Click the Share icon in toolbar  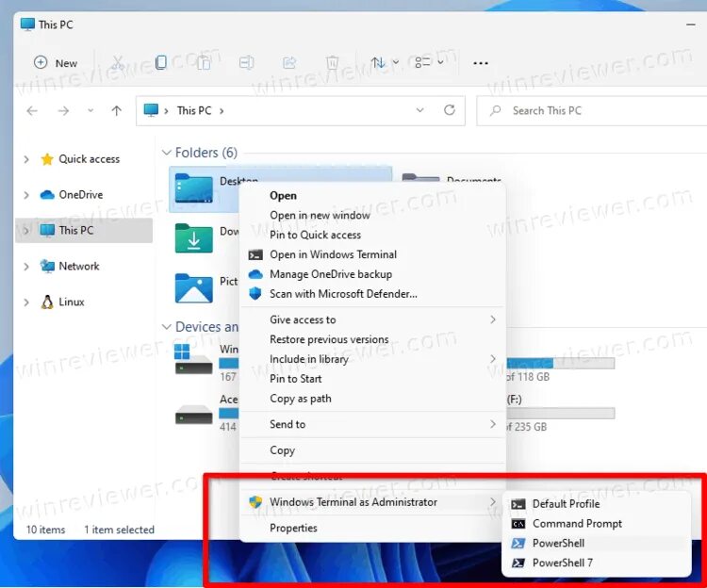289,62
